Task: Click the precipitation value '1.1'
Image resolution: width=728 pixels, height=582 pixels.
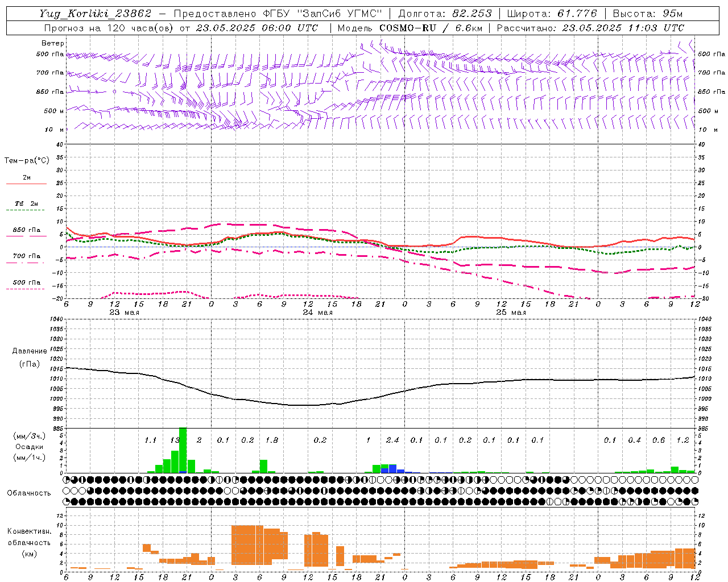Action: tap(150, 440)
